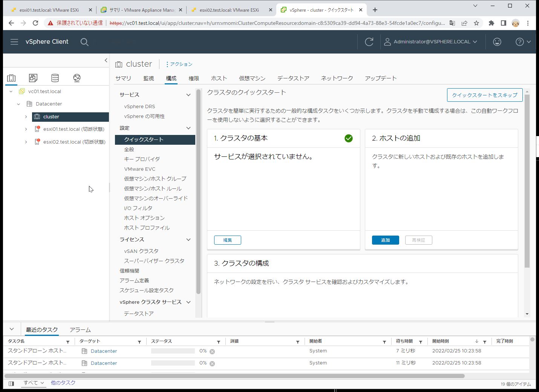The height and width of the screenshot is (392, 539).
Task: Cancel the first task at 0% progress
Action: [212, 352]
